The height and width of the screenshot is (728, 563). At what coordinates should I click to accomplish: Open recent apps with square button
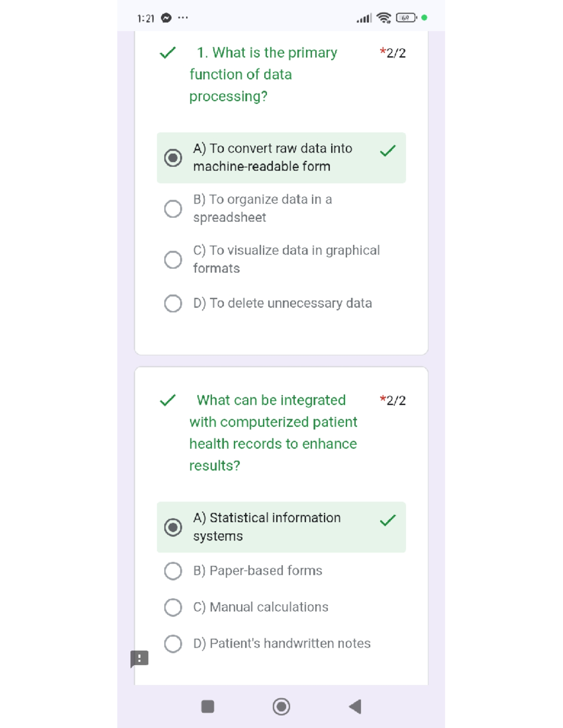click(207, 706)
